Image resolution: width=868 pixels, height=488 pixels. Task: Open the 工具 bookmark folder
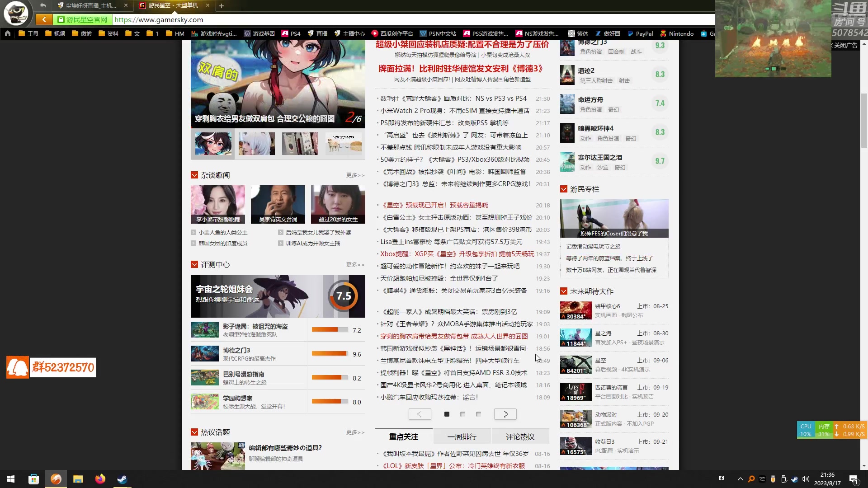coord(28,33)
